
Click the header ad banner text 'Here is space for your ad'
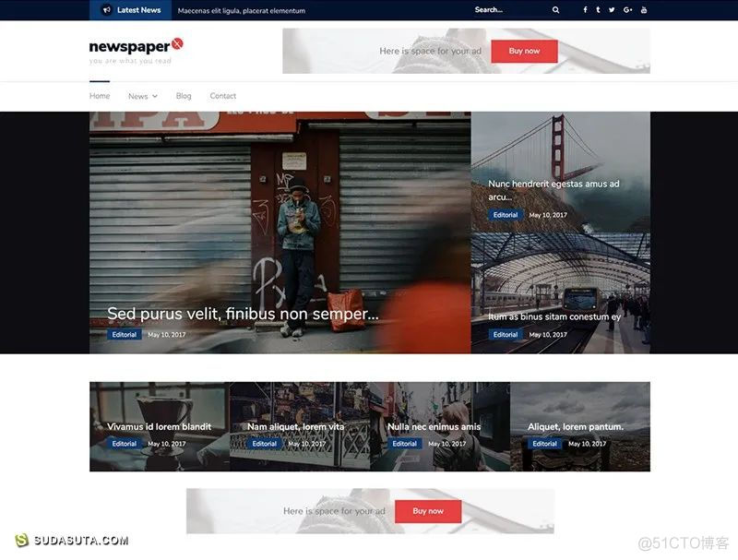click(x=430, y=51)
